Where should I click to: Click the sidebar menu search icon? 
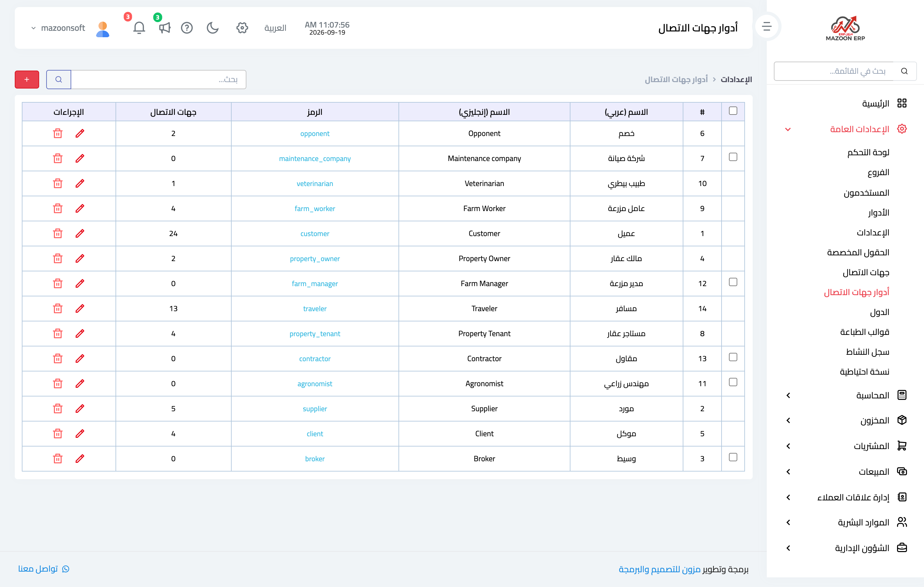[904, 71]
